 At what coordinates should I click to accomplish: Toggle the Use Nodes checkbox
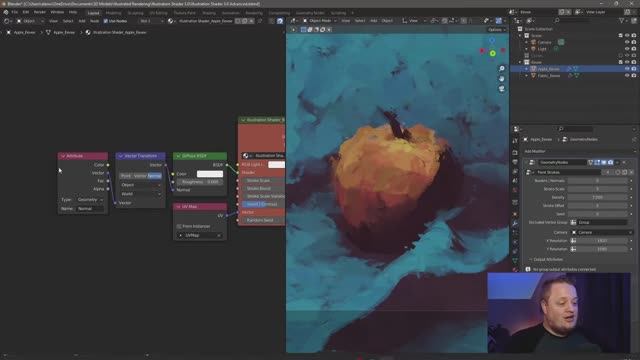[105, 21]
